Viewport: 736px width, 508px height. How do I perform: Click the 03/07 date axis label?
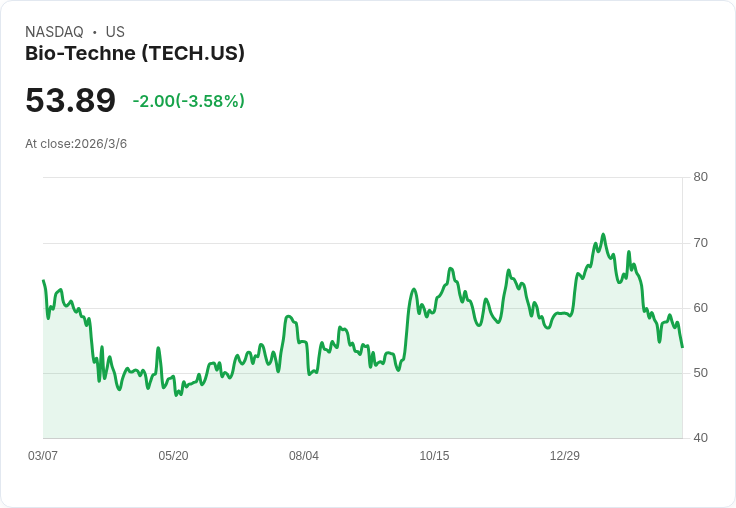pos(43,456)
